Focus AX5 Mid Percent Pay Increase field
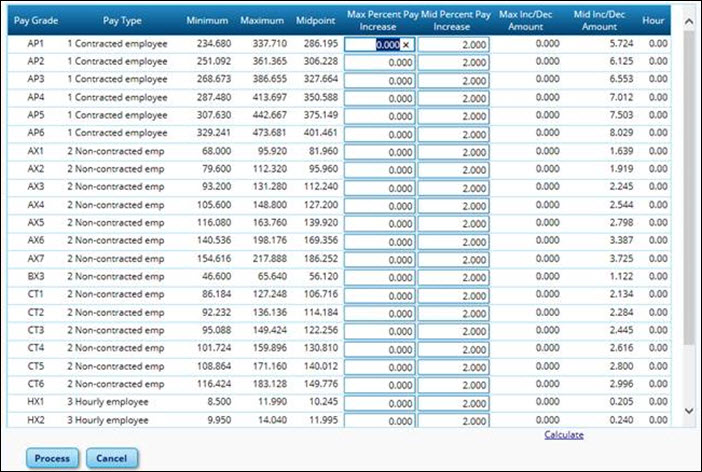The width and height of the screenshot is (702, 472). (x=454, y=224)
